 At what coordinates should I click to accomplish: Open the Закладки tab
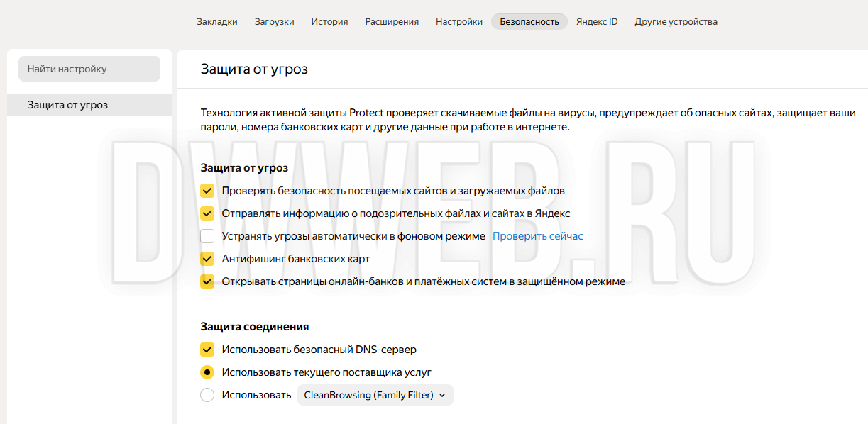point(217,21)
